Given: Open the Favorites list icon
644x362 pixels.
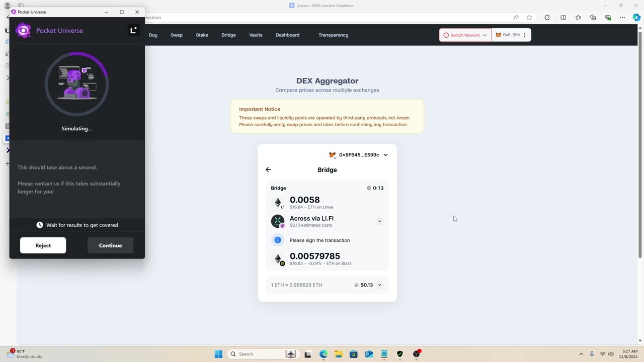Looking at the screenshot, I should pyautogui.click(x=578, y=18).
